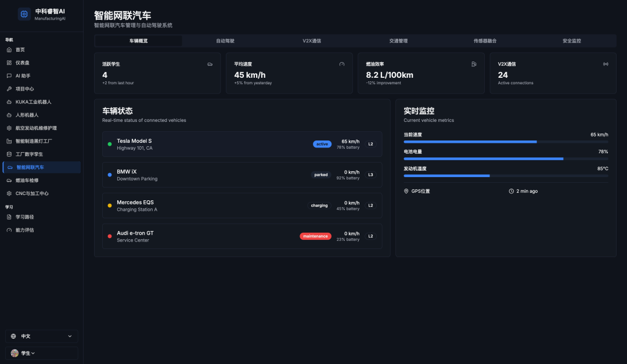Go to KUKA工业机器人 page
The image size is (627, 364).
[33, 102]
